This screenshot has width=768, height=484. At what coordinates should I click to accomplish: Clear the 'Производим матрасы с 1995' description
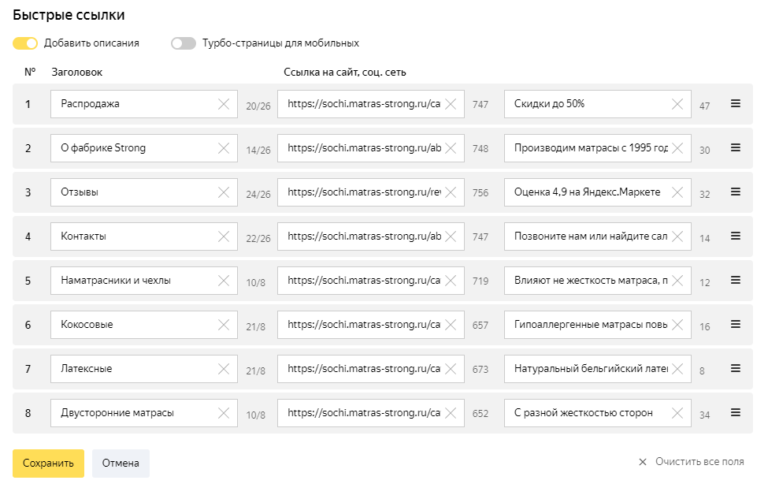tap(677, 148)
